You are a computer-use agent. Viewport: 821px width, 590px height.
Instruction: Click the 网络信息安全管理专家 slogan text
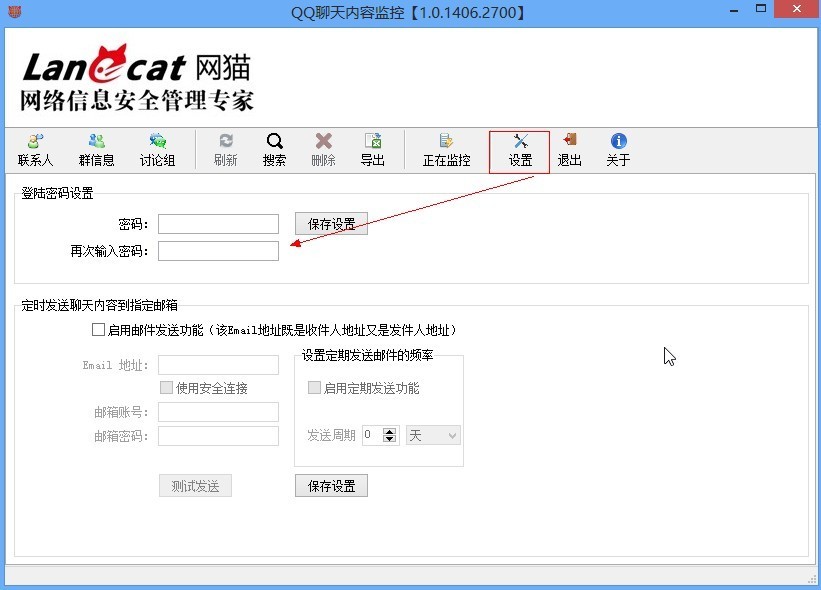(x=137, y=100)
